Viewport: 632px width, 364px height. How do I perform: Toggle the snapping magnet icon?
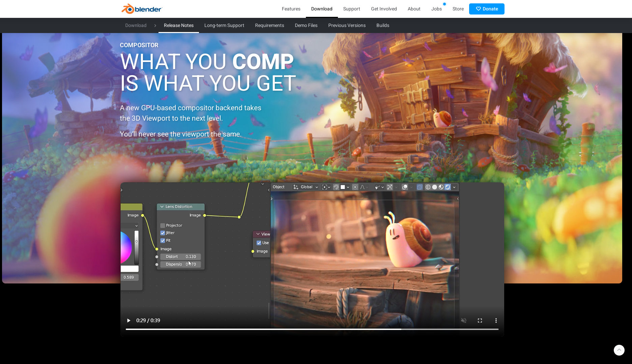[336, 187]
